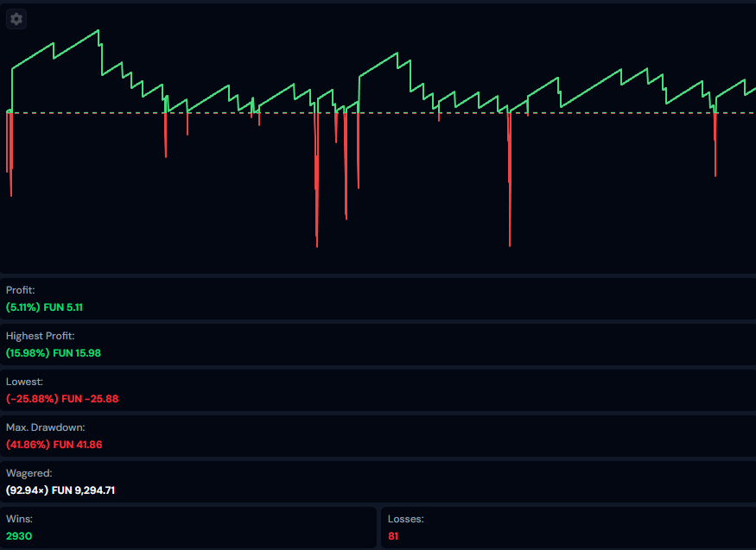Select the Max. Drawdown label
This screenshot has height=550, width=756.
[x=45, y=427]
